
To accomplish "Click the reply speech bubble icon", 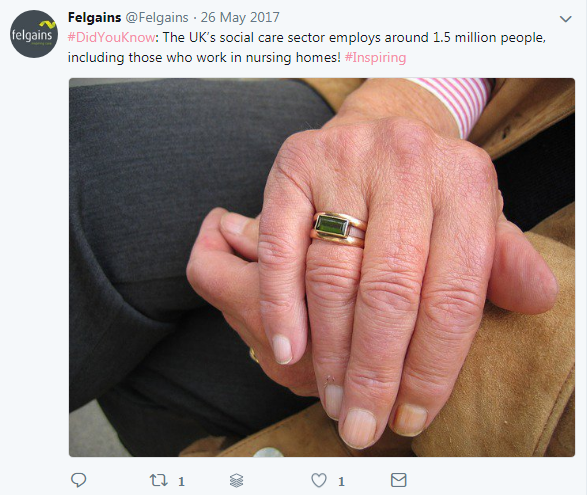I will (x=79, y=480).
